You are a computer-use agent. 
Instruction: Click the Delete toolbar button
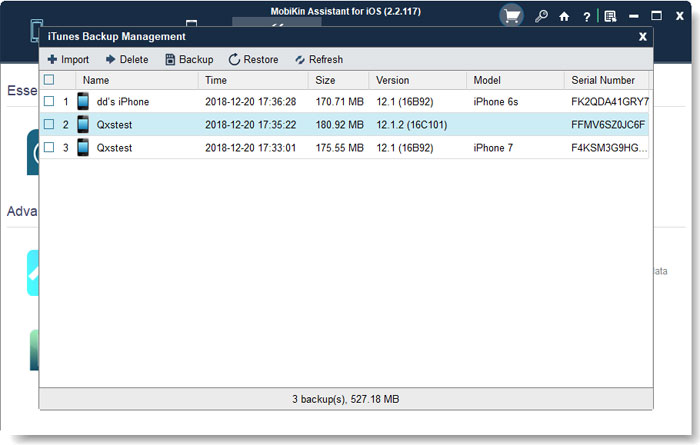click(x=126, y=59)
